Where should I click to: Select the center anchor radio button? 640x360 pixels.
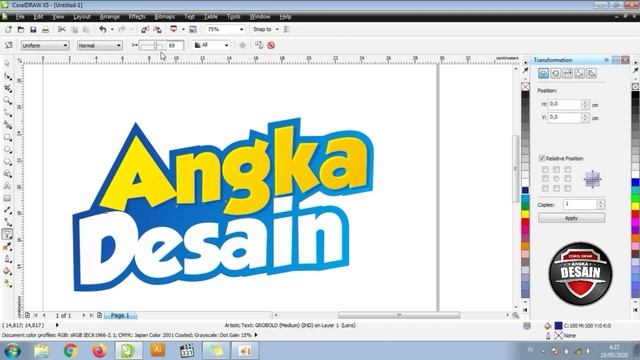pyautogui.click(x=556, y=179)
